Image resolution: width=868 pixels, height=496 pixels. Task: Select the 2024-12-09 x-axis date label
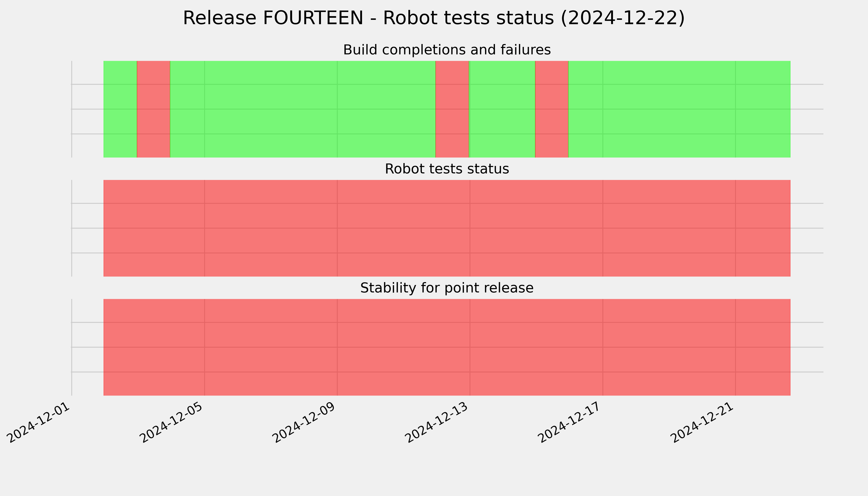(x=306, y=422)
